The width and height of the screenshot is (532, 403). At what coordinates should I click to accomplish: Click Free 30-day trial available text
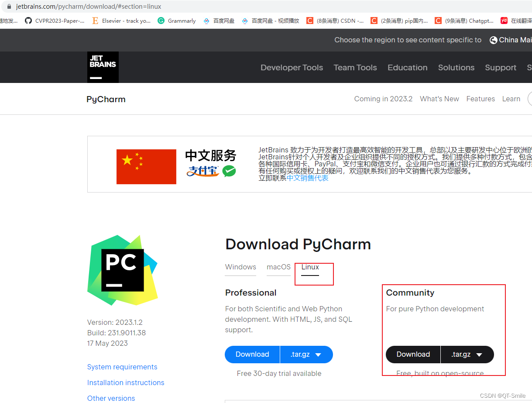[279, 373]
